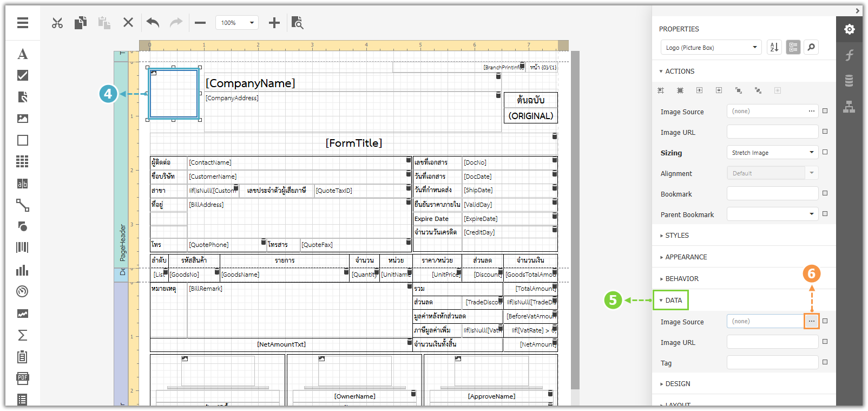This screenshot has width=868, height=411.
Task: Select the Picture Box tool in toolbox
Action: click(23, 119)
